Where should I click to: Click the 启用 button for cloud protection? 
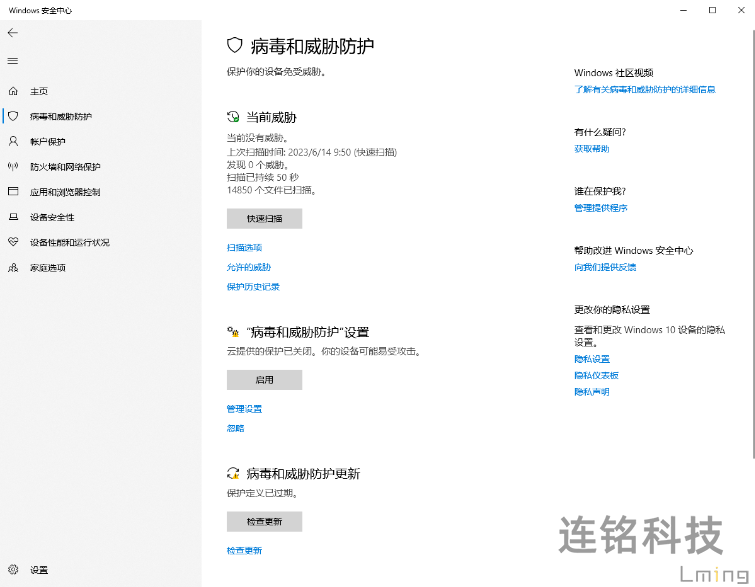pyautogui.click(x=264, y=380)
